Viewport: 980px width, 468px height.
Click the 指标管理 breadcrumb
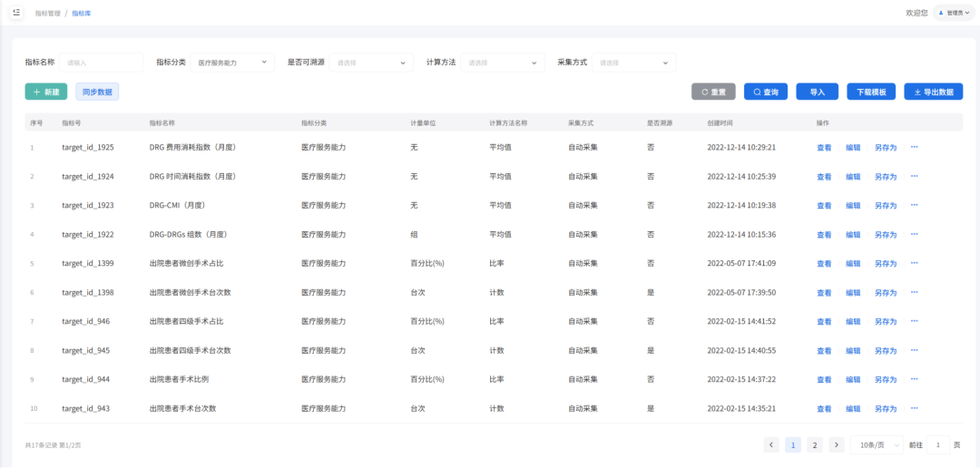(x=47, y=14)
